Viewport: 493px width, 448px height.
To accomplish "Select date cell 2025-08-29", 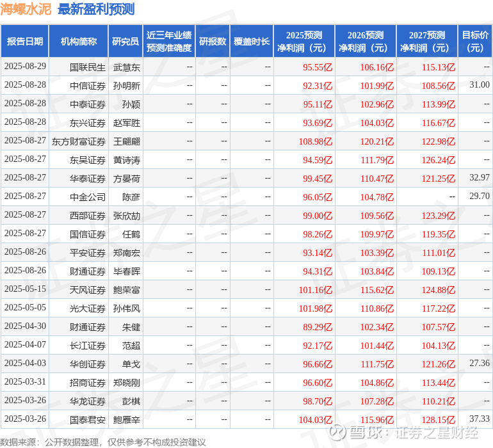I will (25, 67).
